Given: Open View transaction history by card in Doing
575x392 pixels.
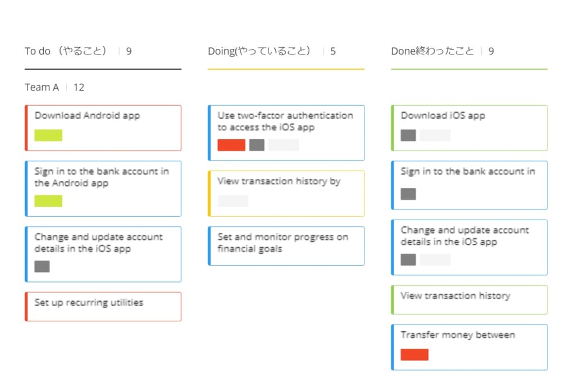Looking at the screenshot, I should click(x=279, y=181).
